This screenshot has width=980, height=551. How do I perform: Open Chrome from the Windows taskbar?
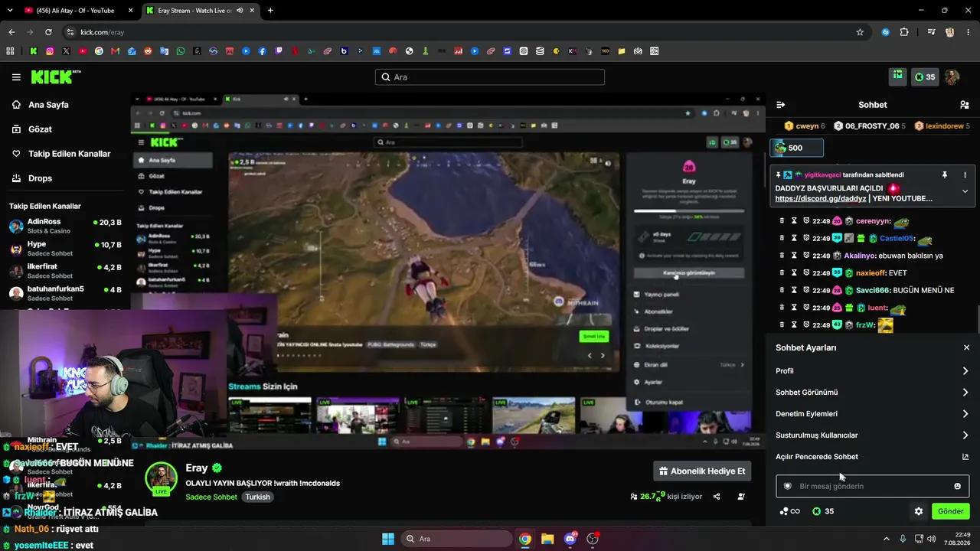[x=525, y=539]
